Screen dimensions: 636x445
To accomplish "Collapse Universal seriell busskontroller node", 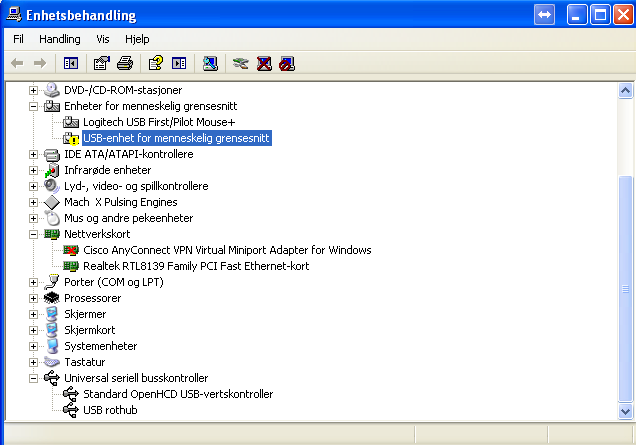I will click(33, 378).
